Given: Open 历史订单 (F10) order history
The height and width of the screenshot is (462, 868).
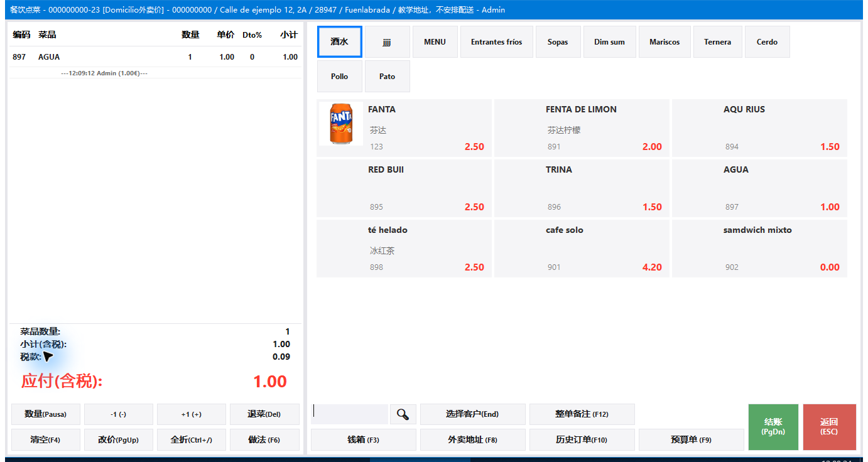Looking at the screenshot, I should 582,440.
